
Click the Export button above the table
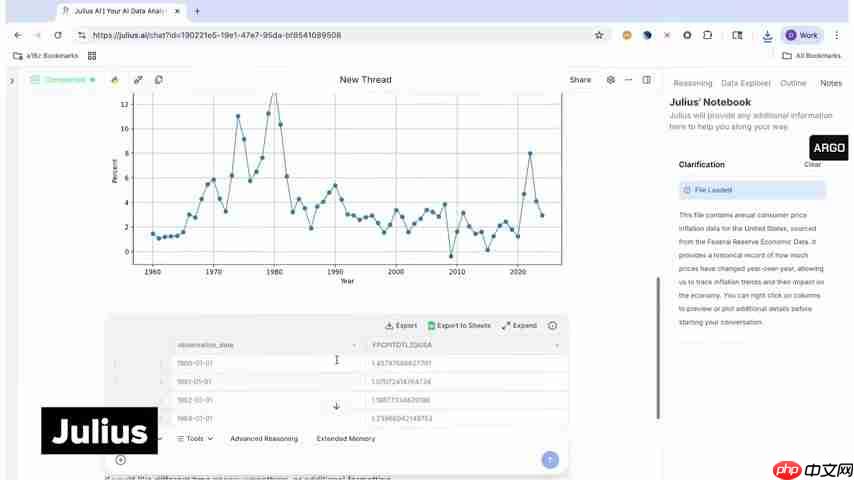[401, 326]
